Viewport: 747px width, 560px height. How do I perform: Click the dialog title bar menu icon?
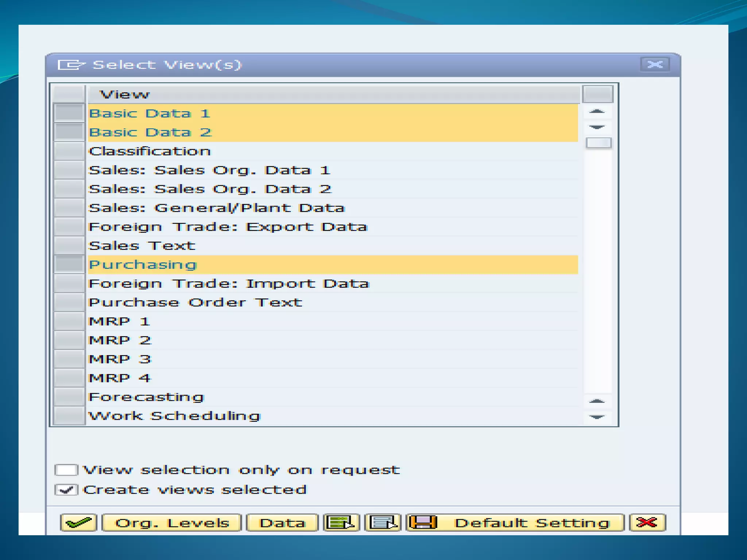click(x=71, y=65)
